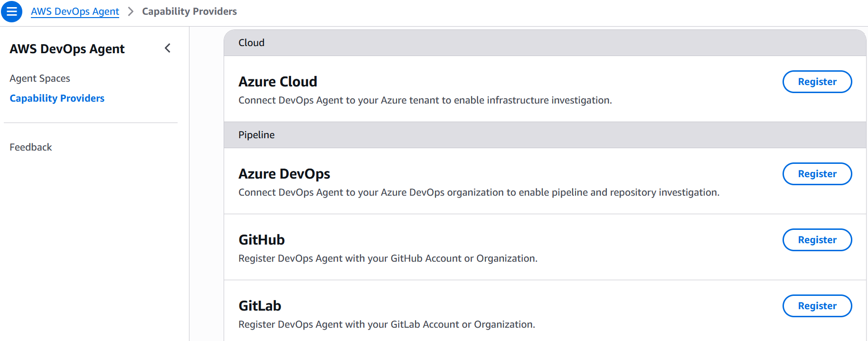Select the Azure Cloud heading
Screen dimensions: 868x341
278,82
